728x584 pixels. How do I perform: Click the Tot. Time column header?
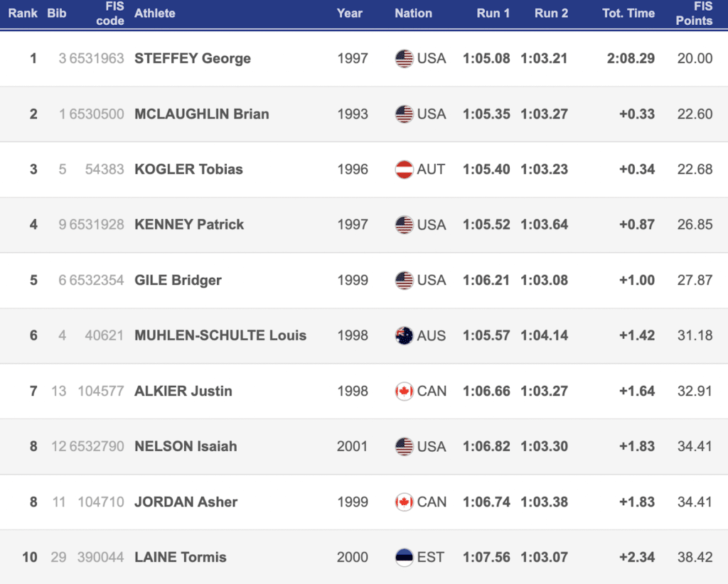point(628,13)
